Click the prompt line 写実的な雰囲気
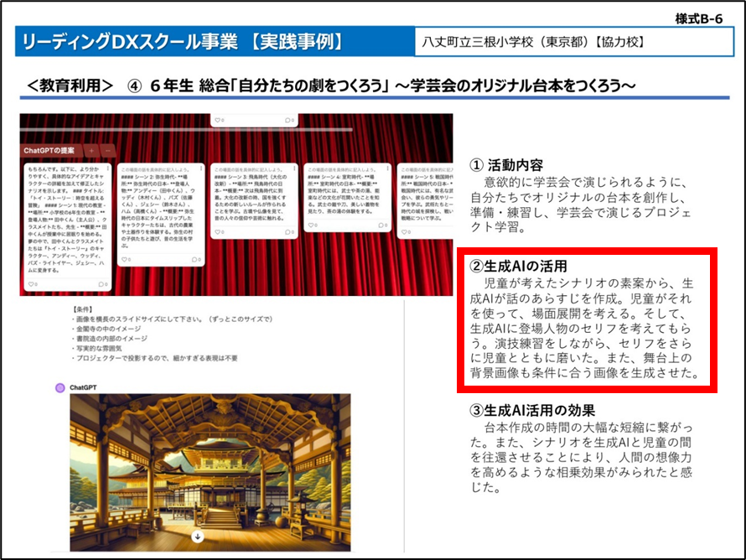Image resolution: width=746 pixels, height=560 pixels. 96,348
